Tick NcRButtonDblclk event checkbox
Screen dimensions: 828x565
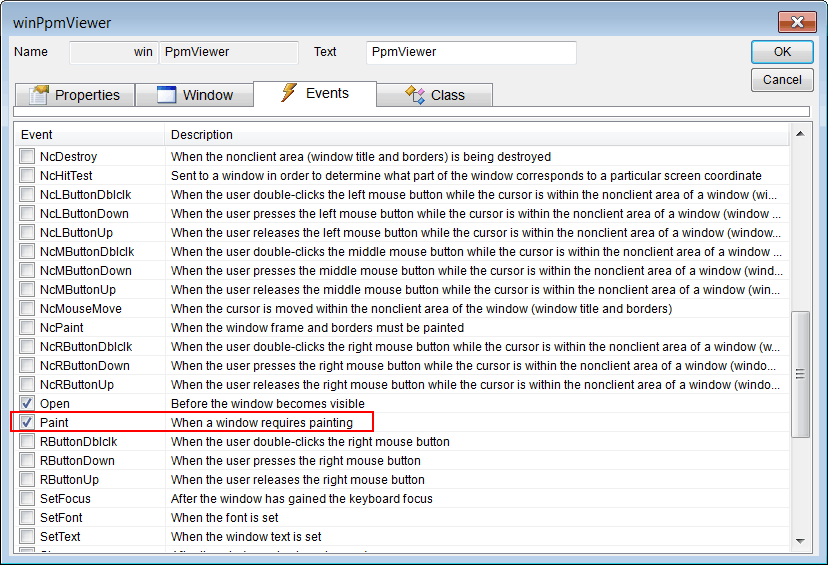[27, 346]
